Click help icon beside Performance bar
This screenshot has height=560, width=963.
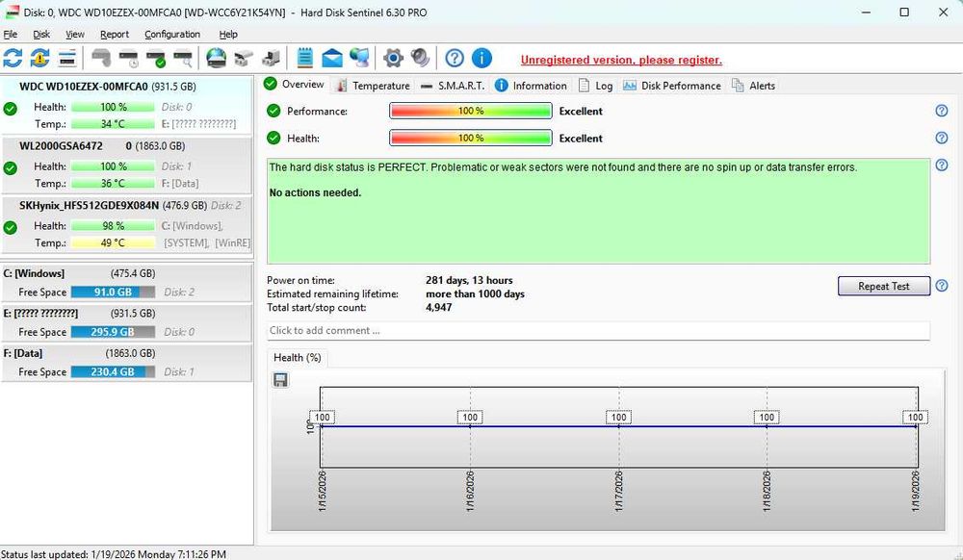pos(942,111)
